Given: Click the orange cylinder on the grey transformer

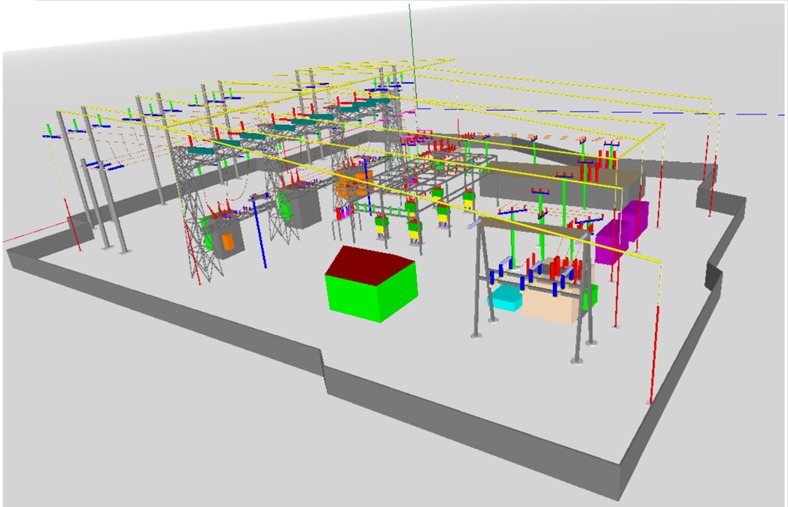Looking at the screenshot, I should tap(228, 242).
